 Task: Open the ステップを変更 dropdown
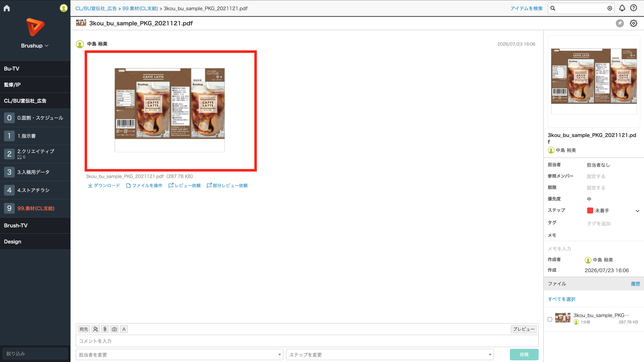[x=390, y=354]
